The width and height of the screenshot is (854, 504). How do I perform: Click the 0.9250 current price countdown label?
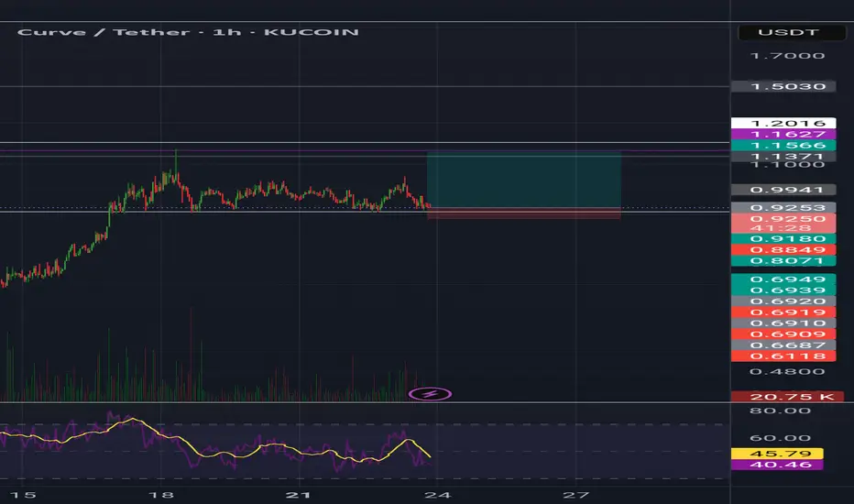(x=783, y=224)
